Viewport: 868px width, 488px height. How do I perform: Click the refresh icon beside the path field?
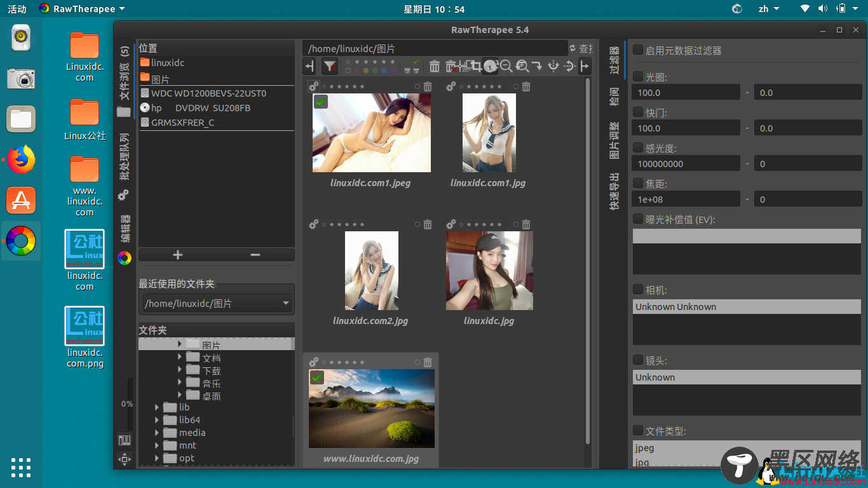pos(573,48)
